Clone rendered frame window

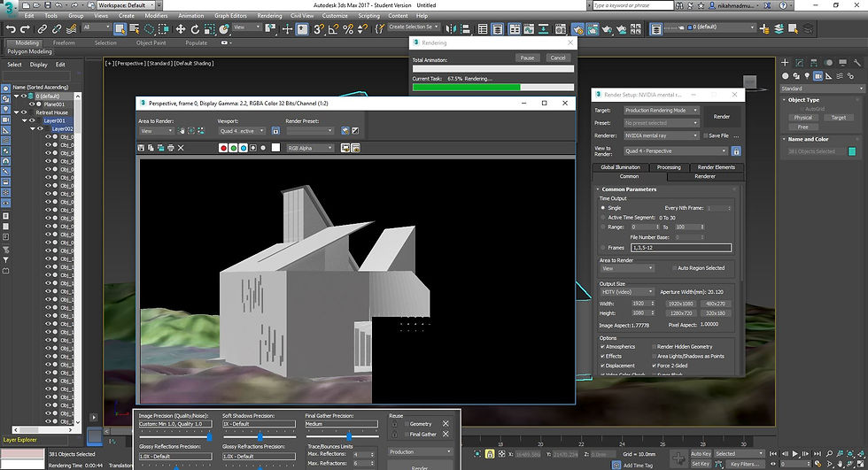tap(160, 148)
